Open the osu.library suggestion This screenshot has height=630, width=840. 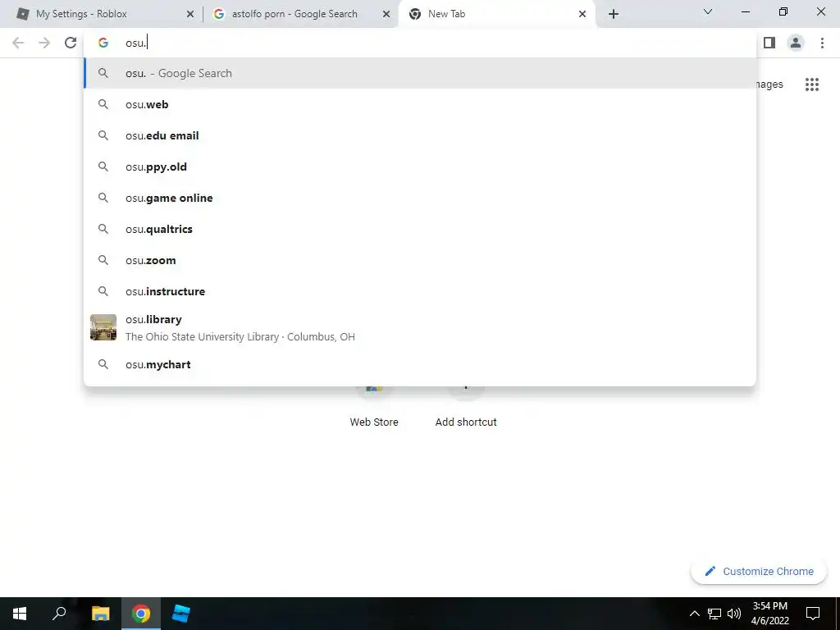420,327
